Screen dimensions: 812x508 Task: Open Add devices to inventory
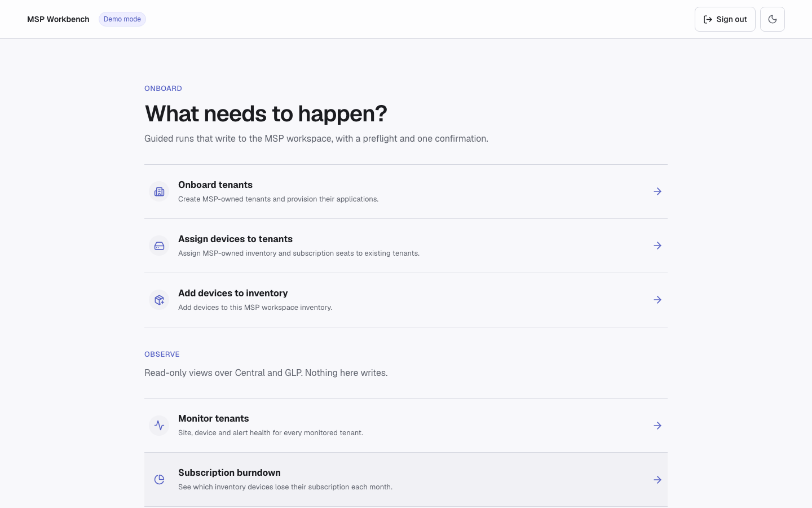pos(406,300)
